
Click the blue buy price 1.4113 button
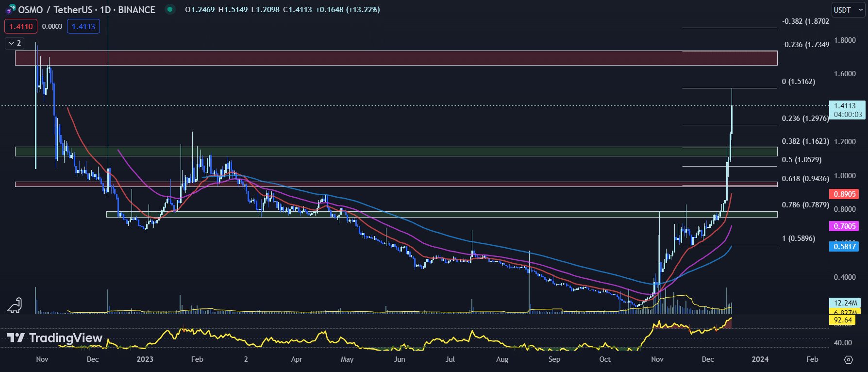click(x=83, y=26)
